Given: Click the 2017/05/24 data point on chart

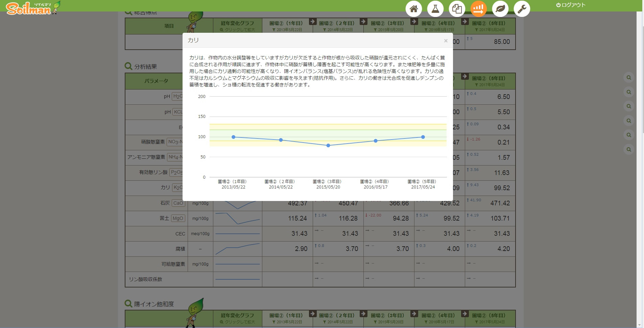Looking at the screenshot, I should click(x=423, y=137).
